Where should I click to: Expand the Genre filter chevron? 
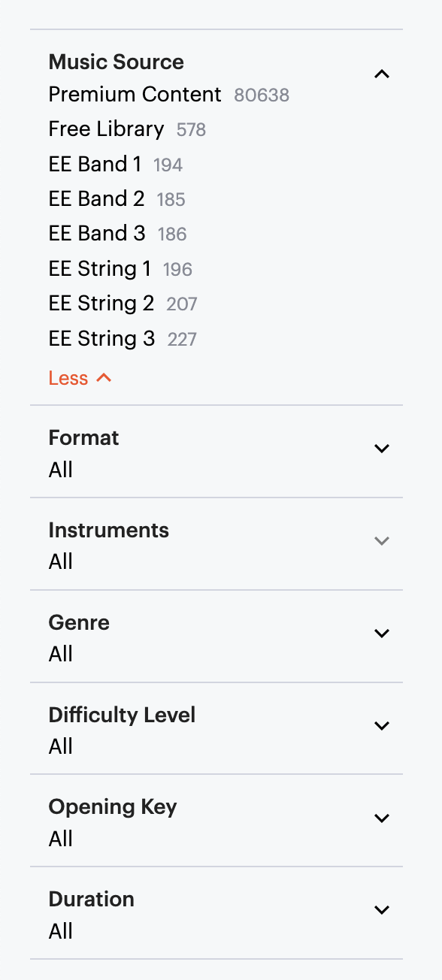point(382,633)
